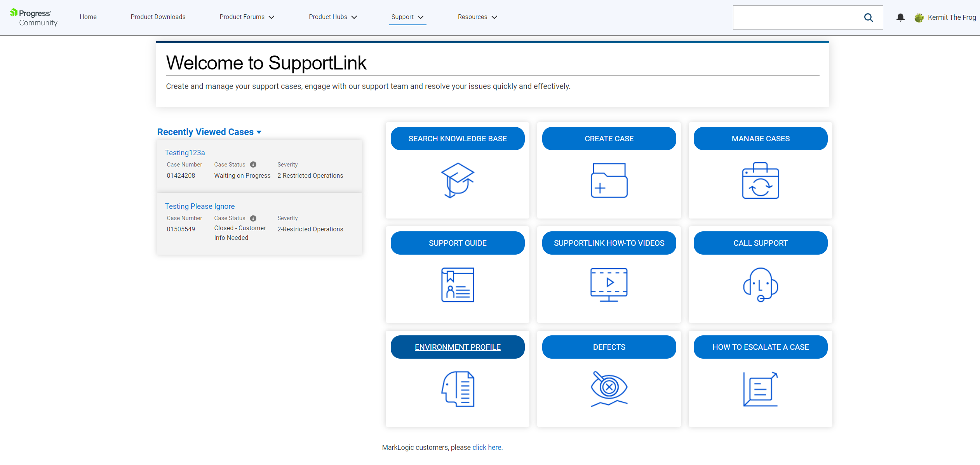Click the Defects button
This screenshot has width=980, height=465.
(x=609, y=347)
